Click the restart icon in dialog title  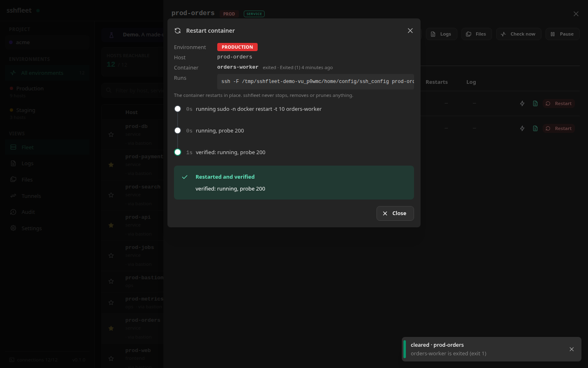point(178,31)
